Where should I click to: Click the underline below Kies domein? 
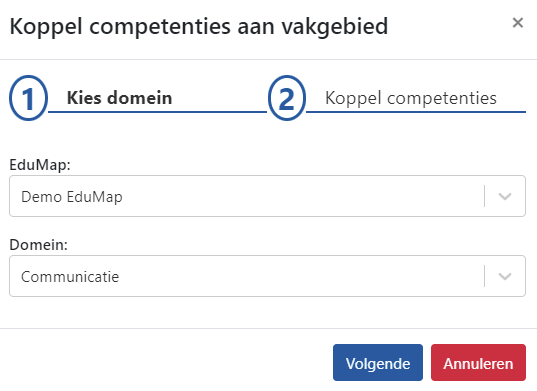(157, 112)
